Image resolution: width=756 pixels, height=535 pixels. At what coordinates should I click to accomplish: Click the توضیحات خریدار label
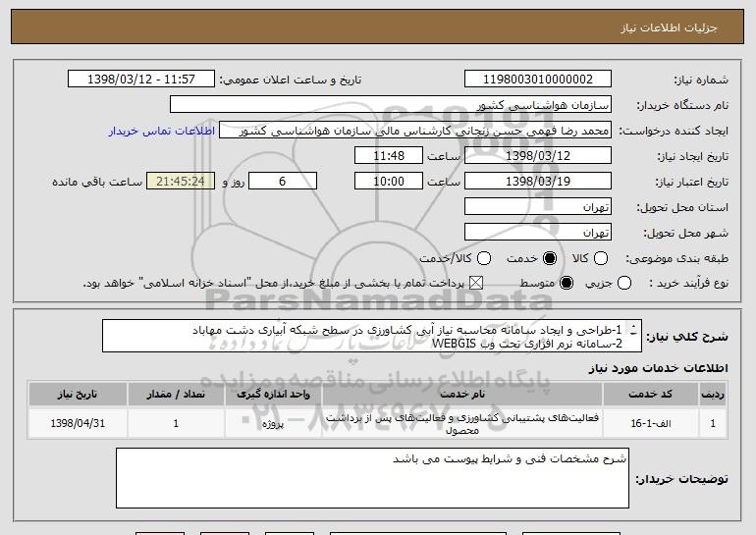pos(681,479)
